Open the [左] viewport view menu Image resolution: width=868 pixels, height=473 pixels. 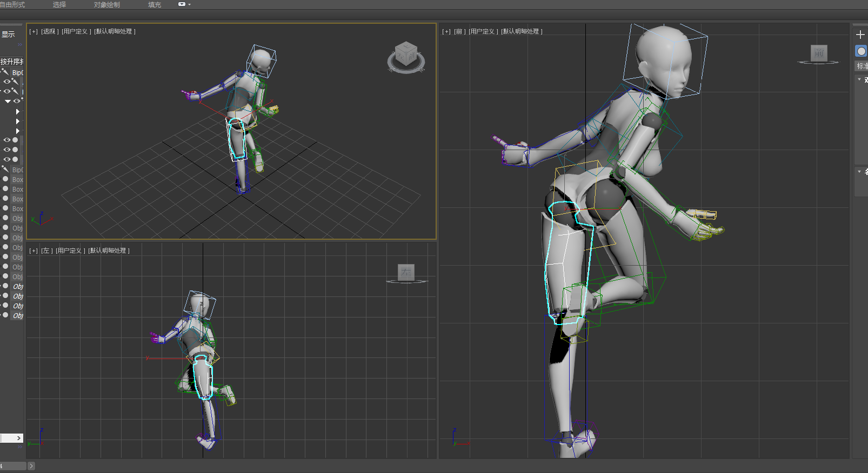pyautogui.click(x=46, y=251)
